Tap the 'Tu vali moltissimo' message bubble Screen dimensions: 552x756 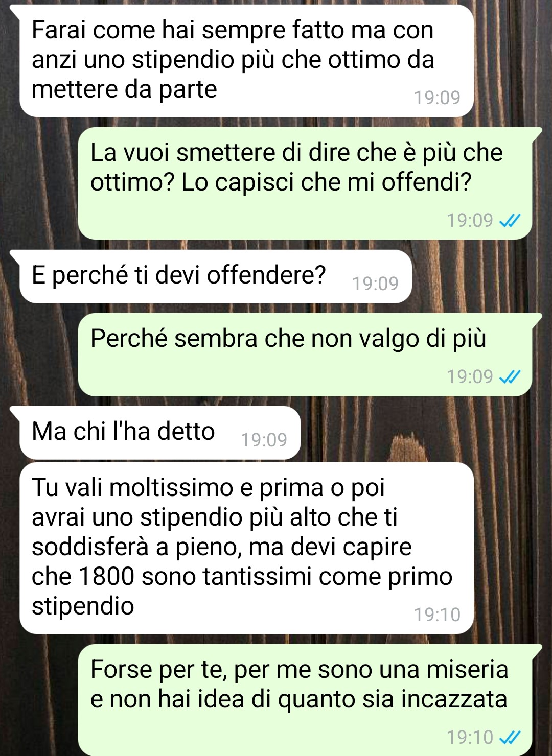246,548
